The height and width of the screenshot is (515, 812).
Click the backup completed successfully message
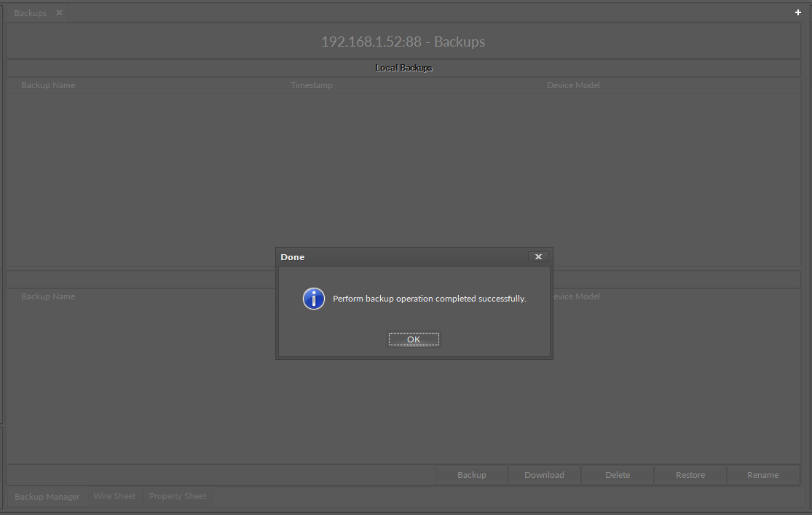coord(429,299)
